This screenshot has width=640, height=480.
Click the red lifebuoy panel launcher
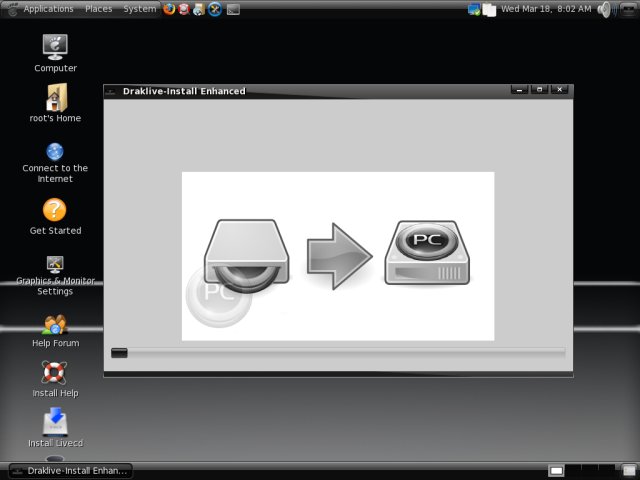point(184,9)
